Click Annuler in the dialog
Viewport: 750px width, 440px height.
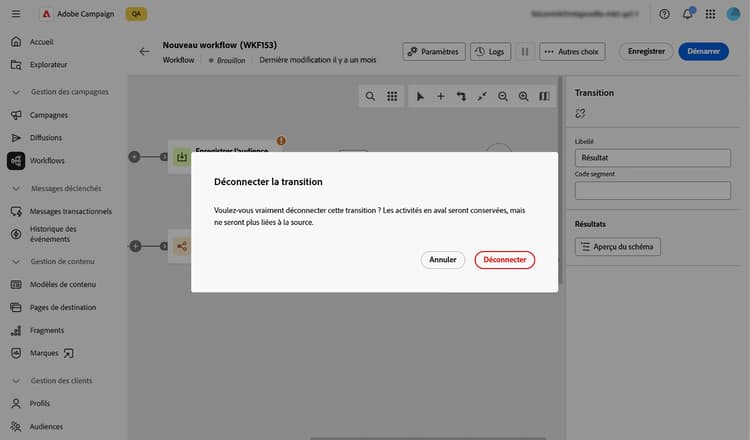click(x=442, y=260)
